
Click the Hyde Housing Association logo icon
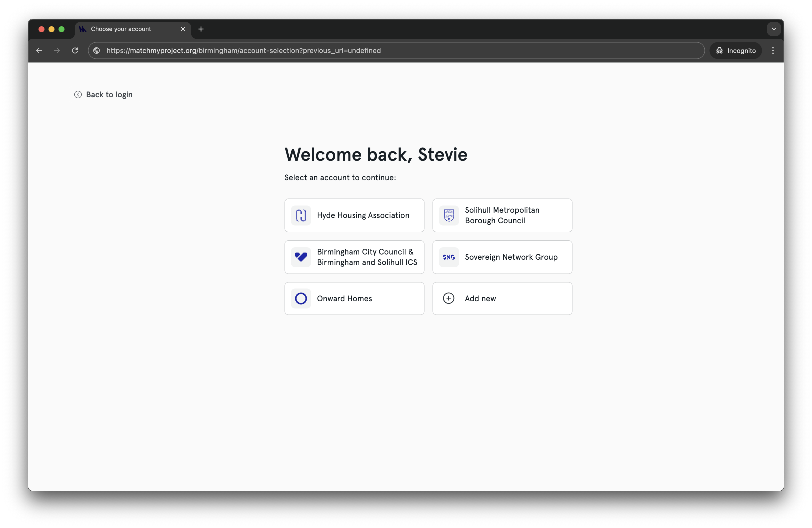[300, 215]
